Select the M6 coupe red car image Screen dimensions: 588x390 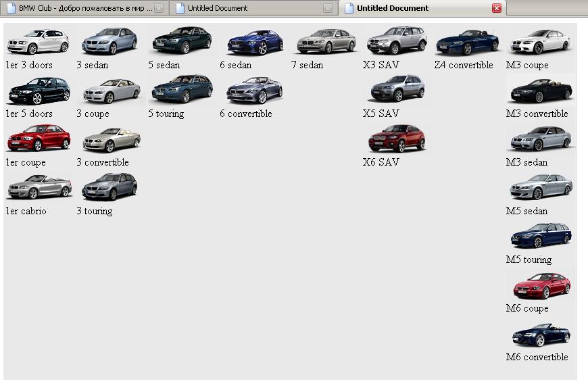(x=541, y=285)
